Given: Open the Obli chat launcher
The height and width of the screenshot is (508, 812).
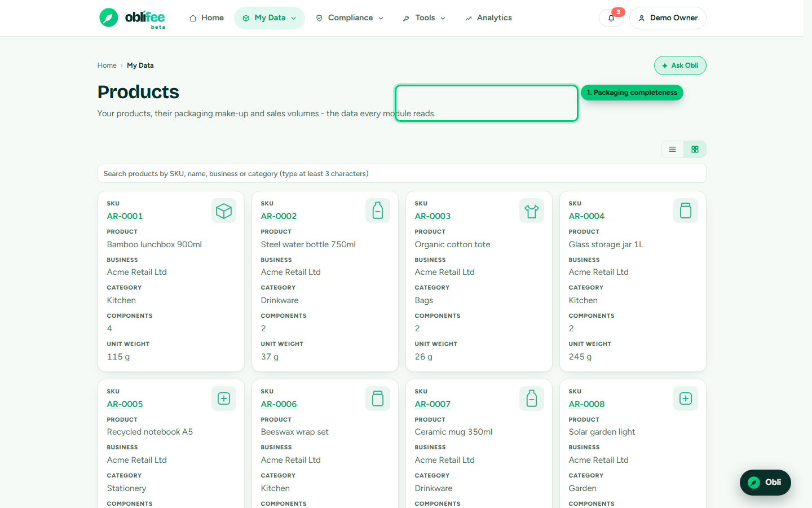Looking at the screenshot, I should (x=765, y=482).
